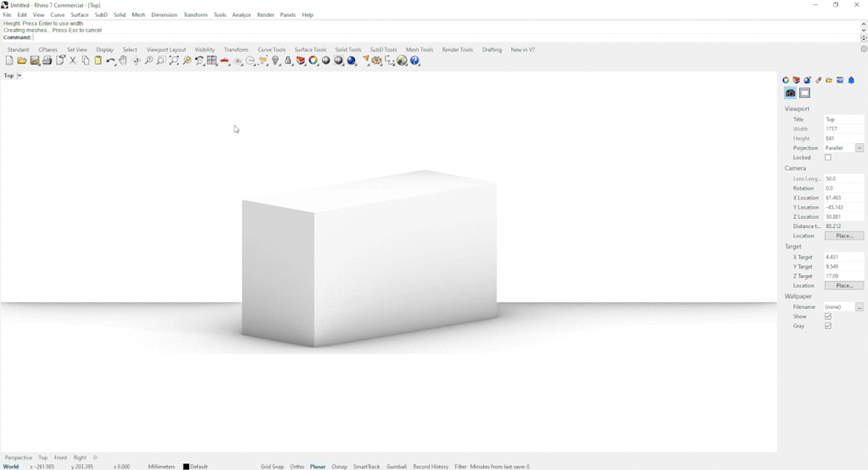
Task: Switch to the Mesh Tools toolbar tab
Action: 420,50
